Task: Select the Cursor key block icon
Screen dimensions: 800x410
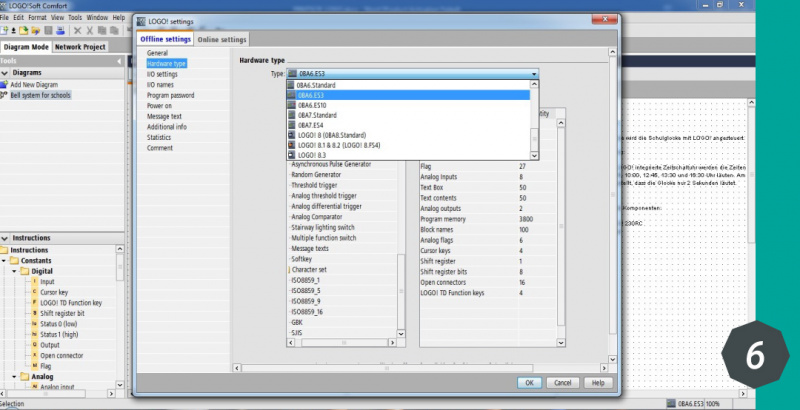Action: click(x=34, y=292)
